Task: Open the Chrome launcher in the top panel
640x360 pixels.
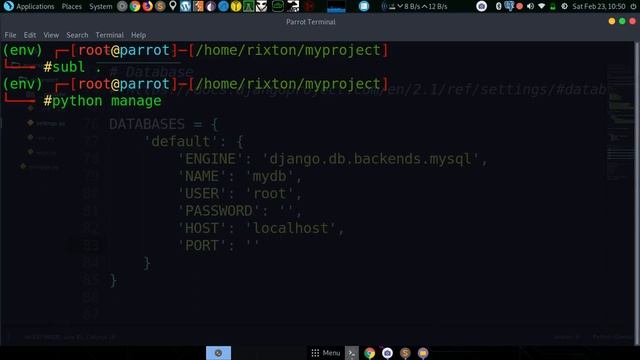Action: [x=135, y=6]
